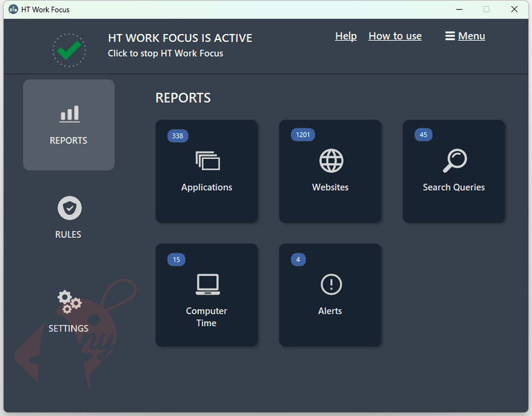Open the Applications report label

[207, 187]
